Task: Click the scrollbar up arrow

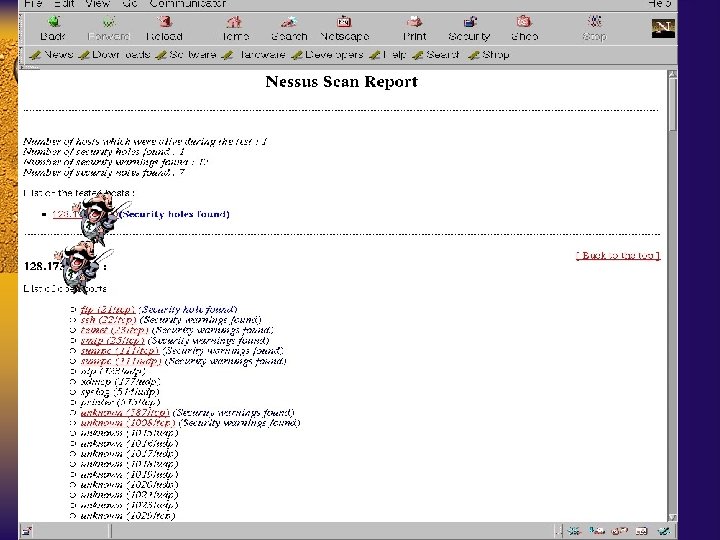Action: [x=672, y=74]
